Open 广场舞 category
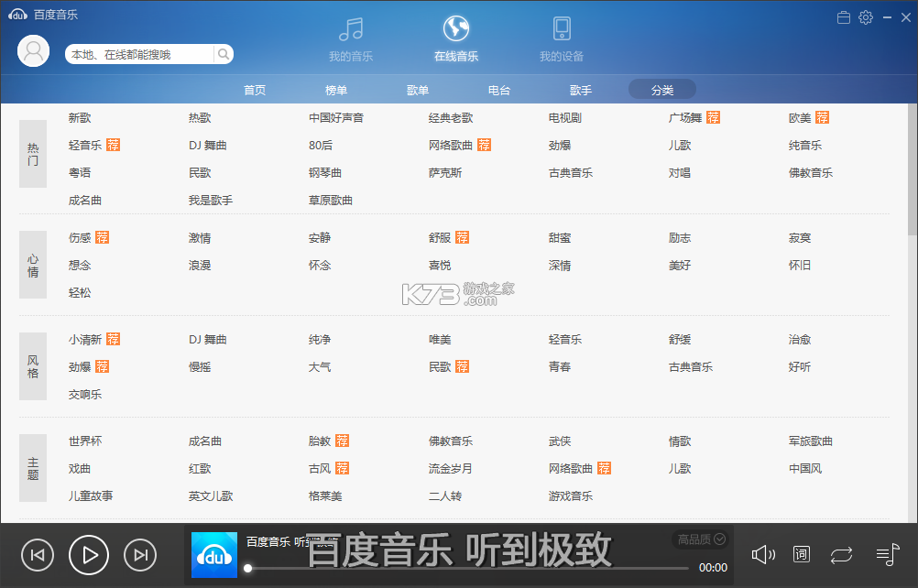918x588 pixels. coord(685,117)
